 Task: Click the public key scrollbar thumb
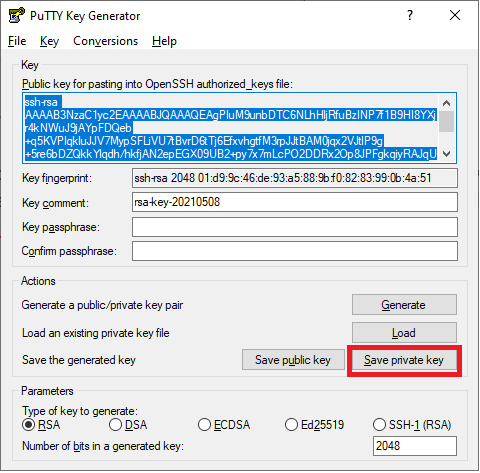tap(447, 122)
